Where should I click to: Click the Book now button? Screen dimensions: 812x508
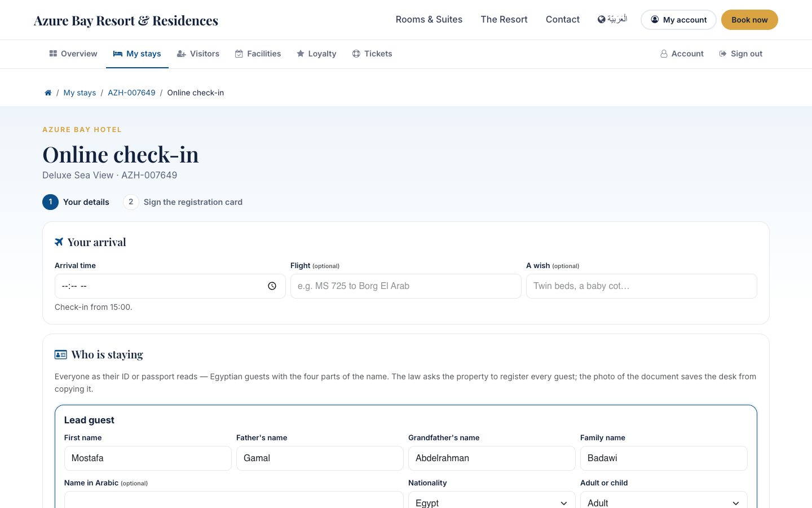[749, 20]
